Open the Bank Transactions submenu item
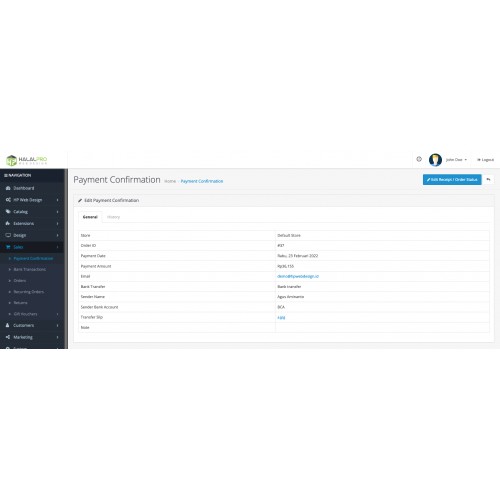 [x=30, y=269]
